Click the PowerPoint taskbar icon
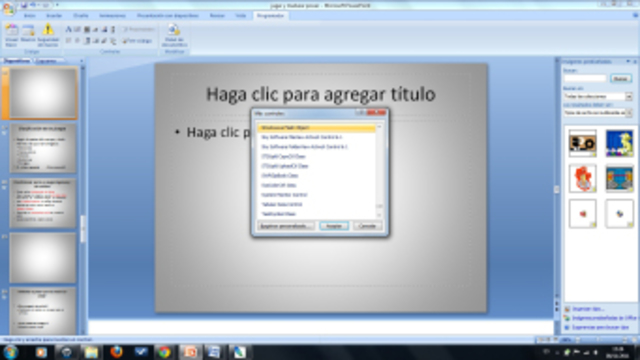The height and width of the screenshot is (360, 640). click(190, 352)
